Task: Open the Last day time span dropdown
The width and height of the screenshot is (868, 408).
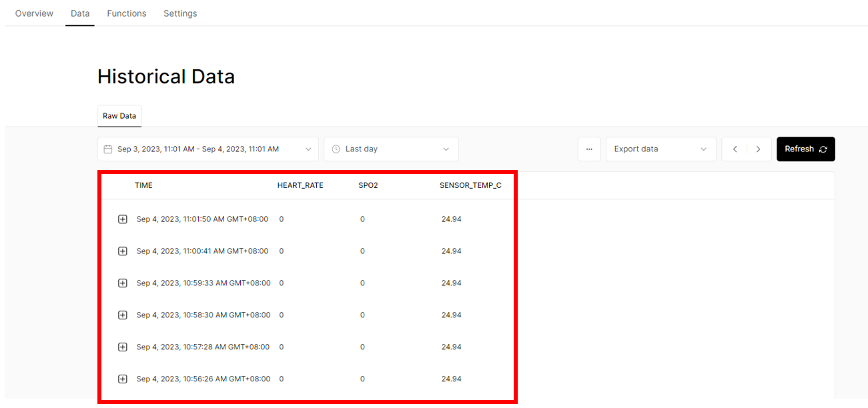Action: point(391,149)
